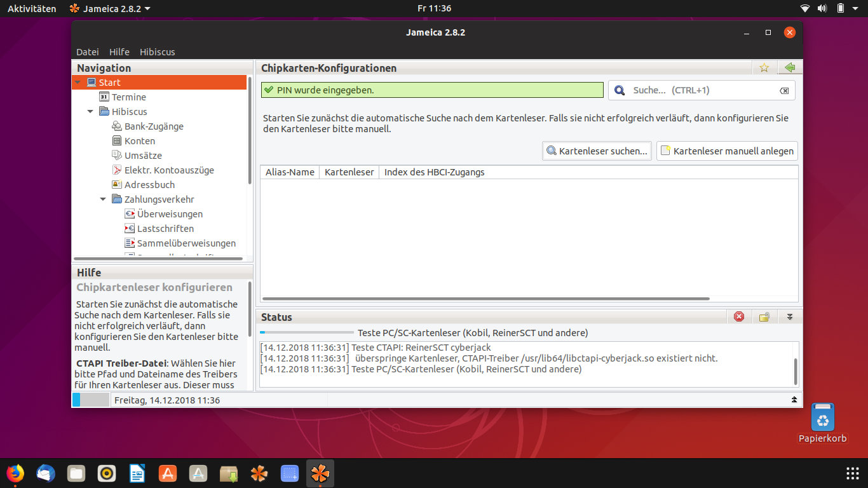The width and height of the screenshot is (868, 488).
Task: Click the Termine calendar icon
Action: point(105,97)
